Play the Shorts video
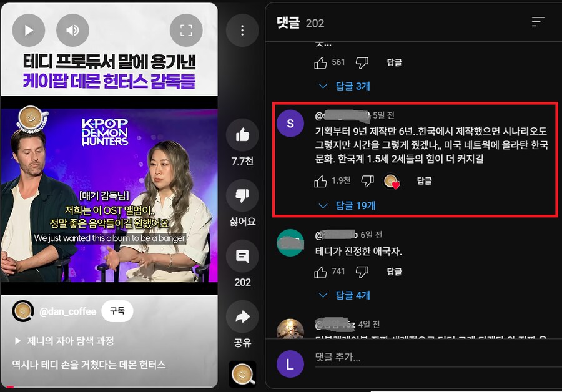This screenshot has width=562, height=392. pos(29,31)
